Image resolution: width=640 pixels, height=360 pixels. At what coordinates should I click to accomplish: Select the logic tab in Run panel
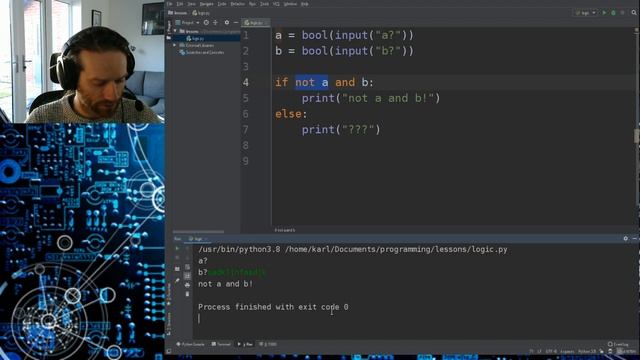[x=198, y=238]
